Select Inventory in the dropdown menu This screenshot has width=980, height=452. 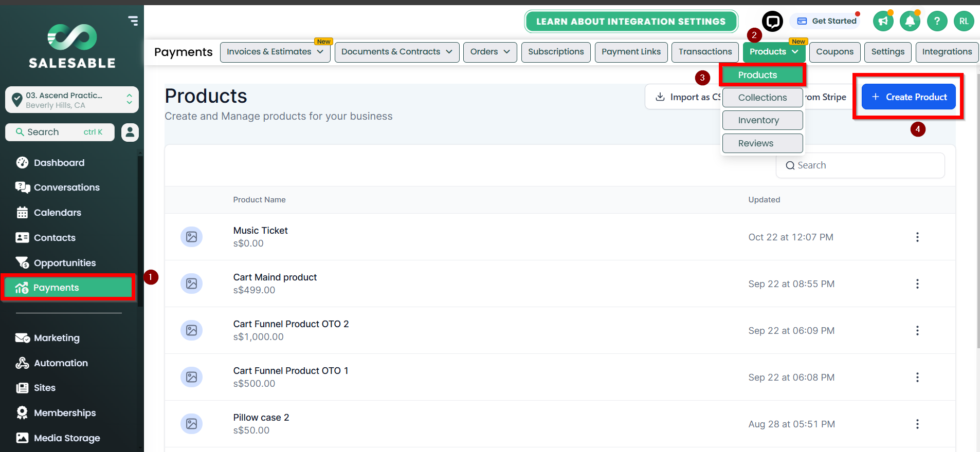[763, 120]
